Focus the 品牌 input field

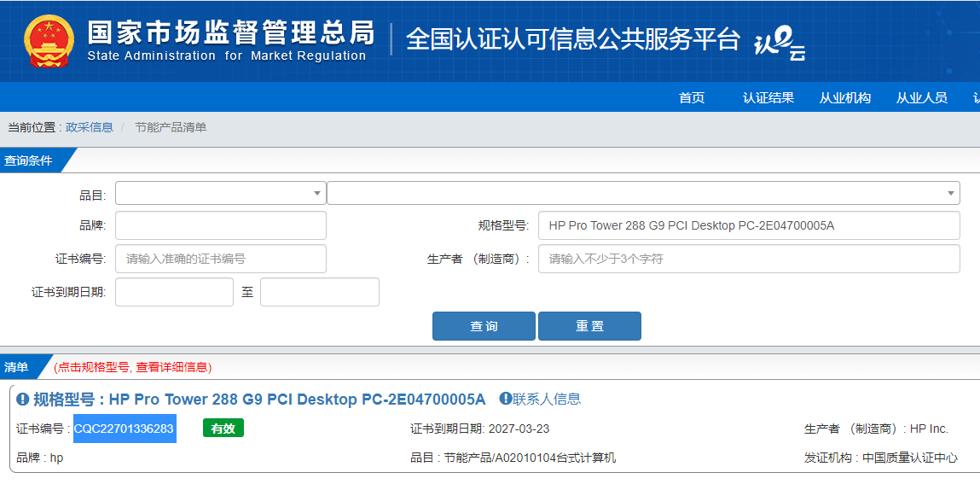(221, 225)
